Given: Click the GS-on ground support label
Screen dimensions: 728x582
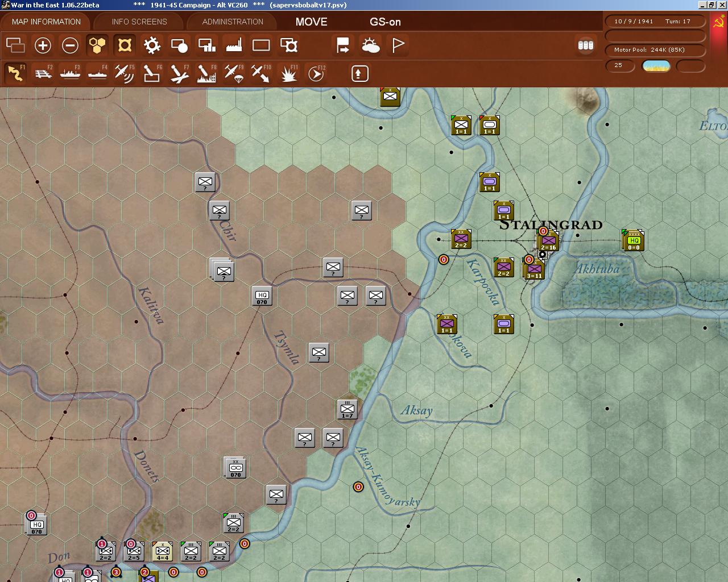Looking at the screenshot, I should click(385, 22).
